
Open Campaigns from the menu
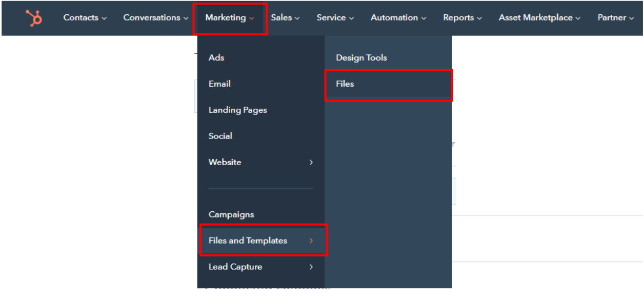(231, 214)
